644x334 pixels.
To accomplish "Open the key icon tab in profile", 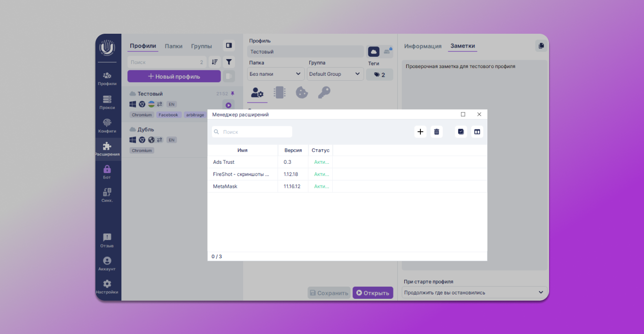I will pyautogui.click(x=324, y=92).
